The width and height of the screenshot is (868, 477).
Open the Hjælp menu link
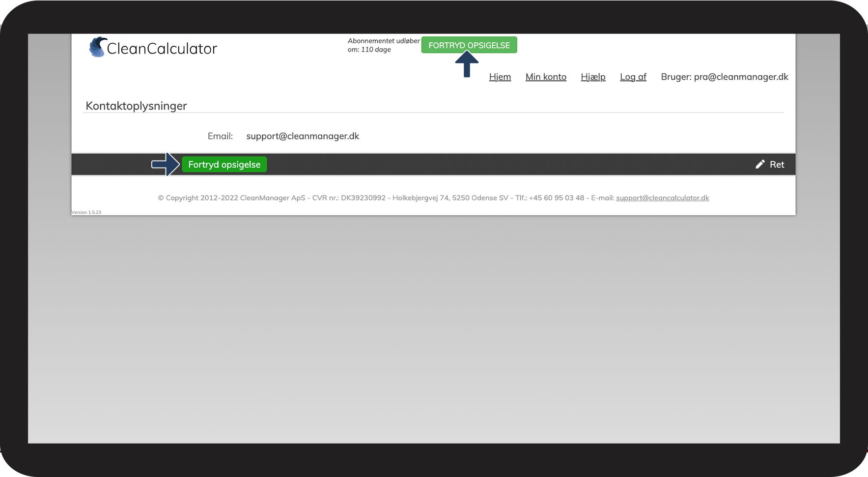(593, 77)
